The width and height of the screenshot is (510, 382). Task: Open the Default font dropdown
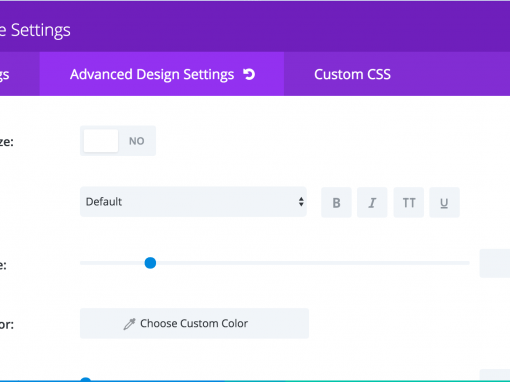(193, 202)
